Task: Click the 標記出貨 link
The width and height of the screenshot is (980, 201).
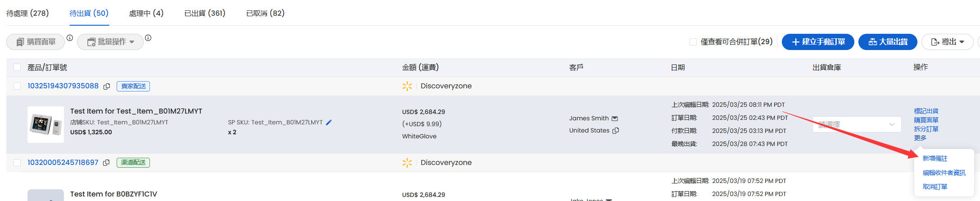Action: click(926, 111)
